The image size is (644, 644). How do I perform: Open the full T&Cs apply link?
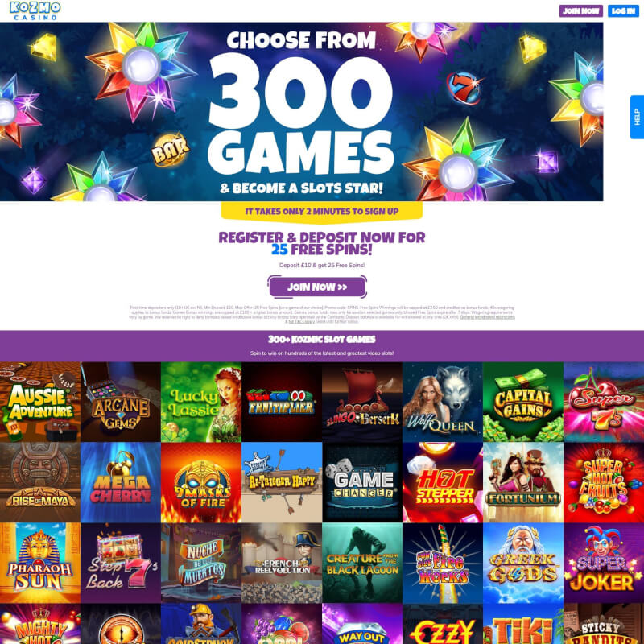[301, 321]
